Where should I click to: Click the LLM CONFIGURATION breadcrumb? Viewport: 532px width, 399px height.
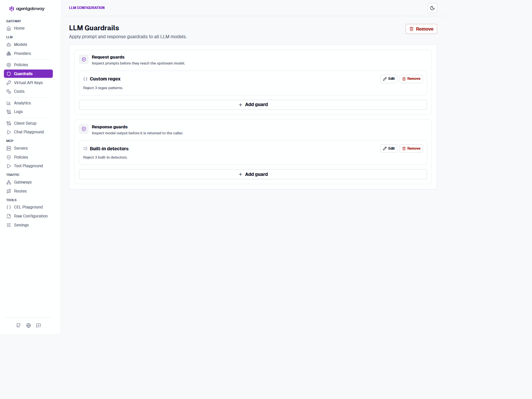point(87,8)
